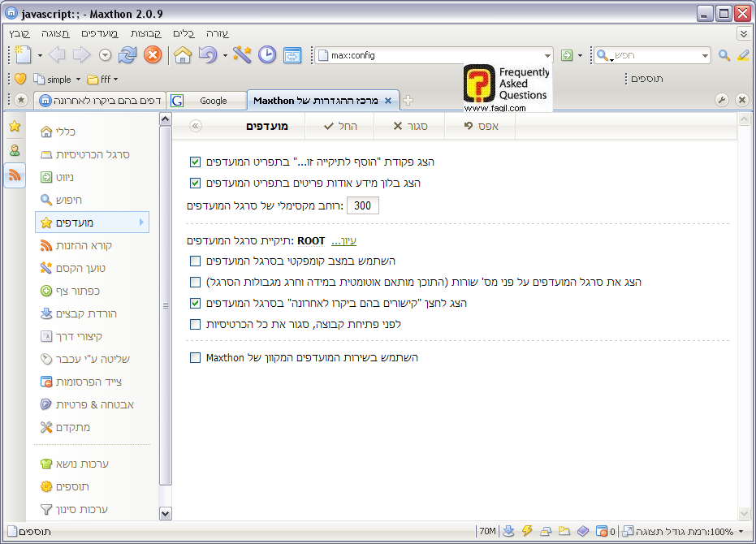Image resolution: width=756 pixels, height=544 pixels.
Task: Open the History clock icon
Action: point(267,55)
